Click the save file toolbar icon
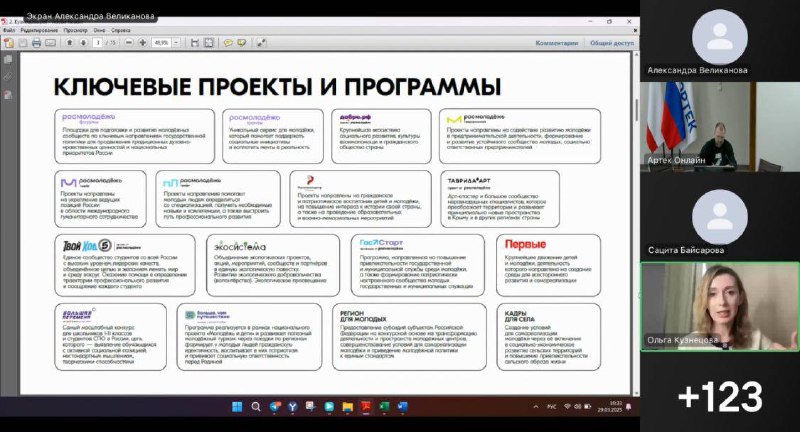 click(23, 43)
